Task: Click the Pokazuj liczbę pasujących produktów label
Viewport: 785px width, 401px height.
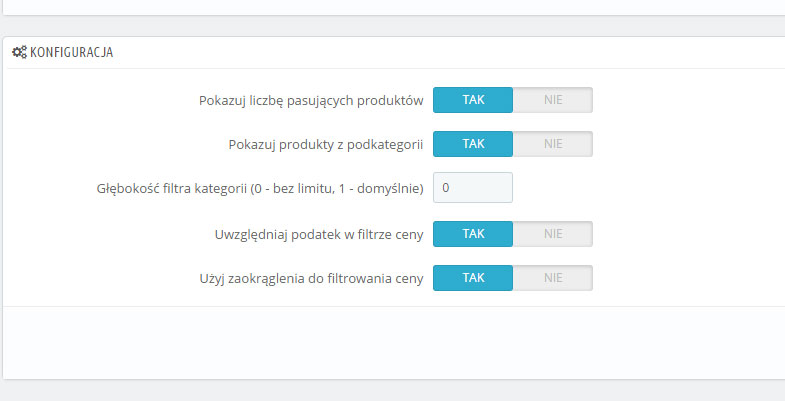Action: point(312,100)
